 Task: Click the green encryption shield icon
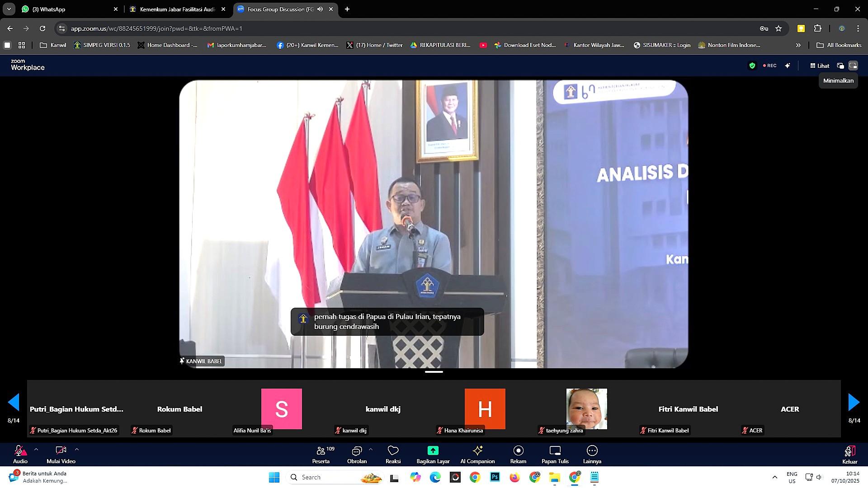[752, 66]
